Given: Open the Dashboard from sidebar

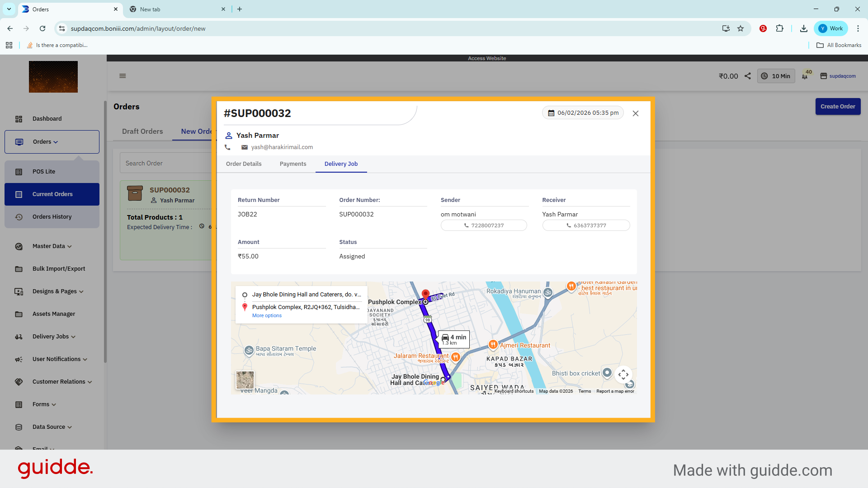Looking at the screenshot, I should click(x=47, y=119).
